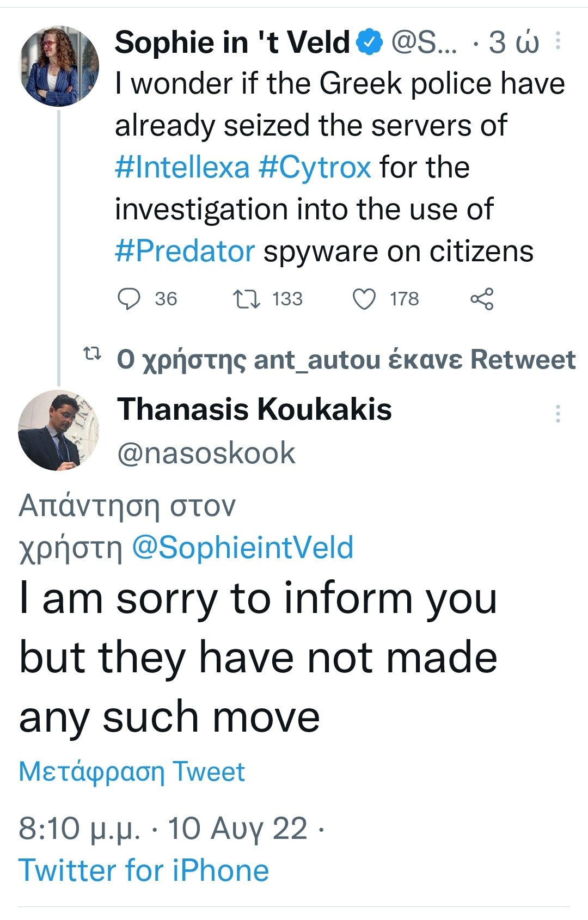Click the tweet timestamp 8:10 μ.μ.
Screen dimensions: 588x920
click(79, 829)
